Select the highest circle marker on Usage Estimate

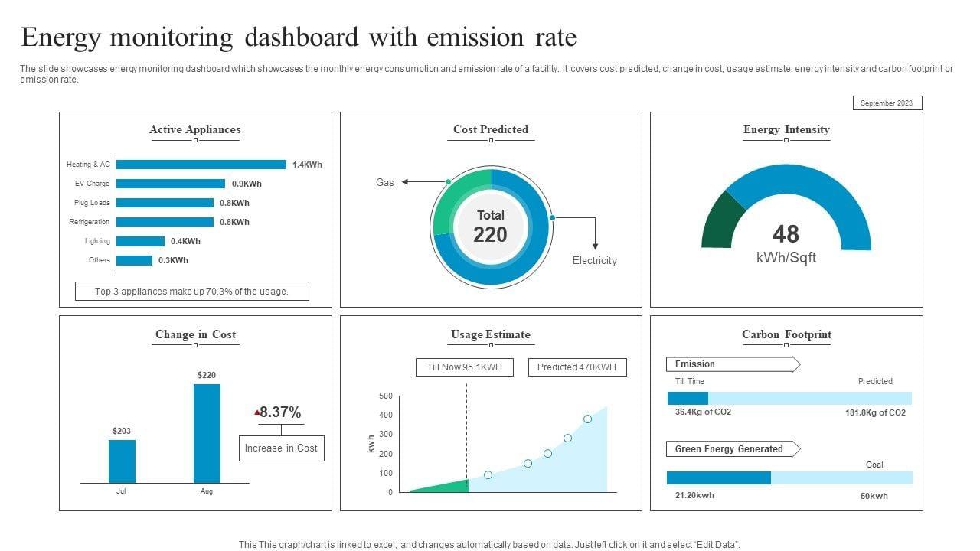pos(587,419)
